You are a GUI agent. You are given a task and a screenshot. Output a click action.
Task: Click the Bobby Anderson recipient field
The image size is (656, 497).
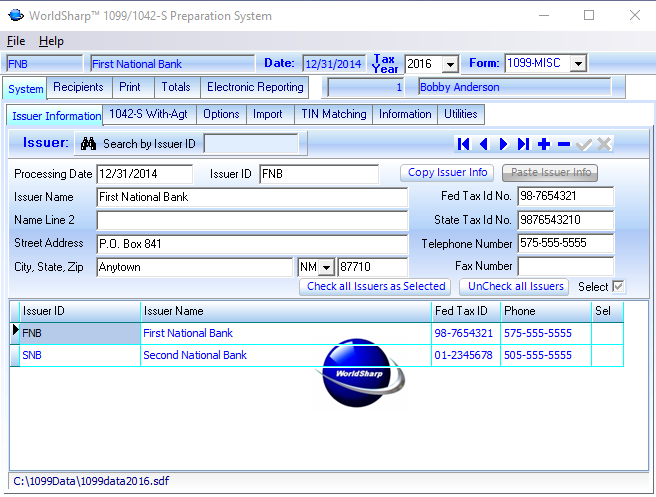tap(515, 87)
